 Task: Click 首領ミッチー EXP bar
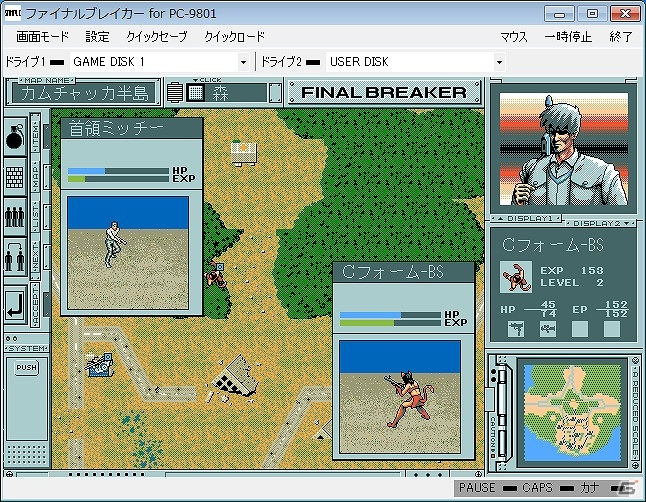pos(118,179)
